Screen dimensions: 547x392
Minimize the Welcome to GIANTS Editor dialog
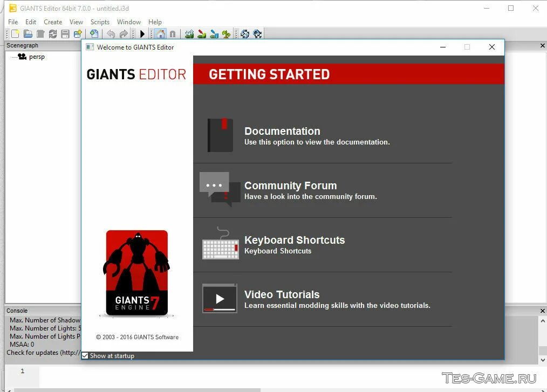pyautogui.click(x=443, y=47)
